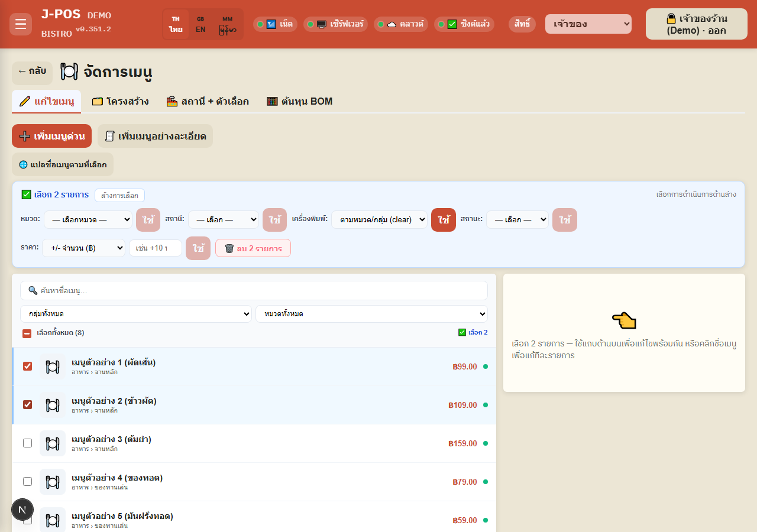
Task: Switch language to Thai (TH)
Action: coord(176,24)
